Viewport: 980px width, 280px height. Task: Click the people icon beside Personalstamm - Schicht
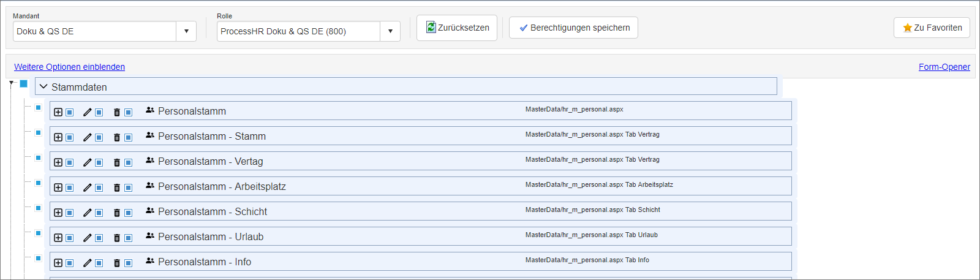(x=150, y=210)
